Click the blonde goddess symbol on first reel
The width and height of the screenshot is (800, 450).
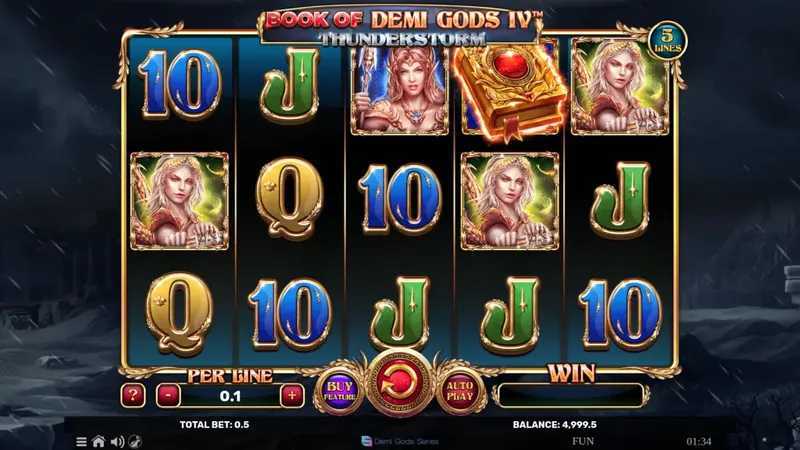click(x=179, y=201)
